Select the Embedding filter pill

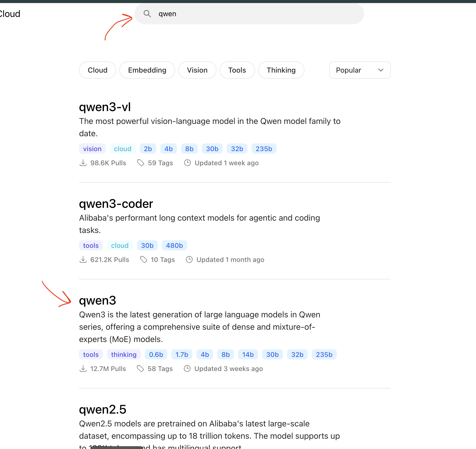[147, 70]
